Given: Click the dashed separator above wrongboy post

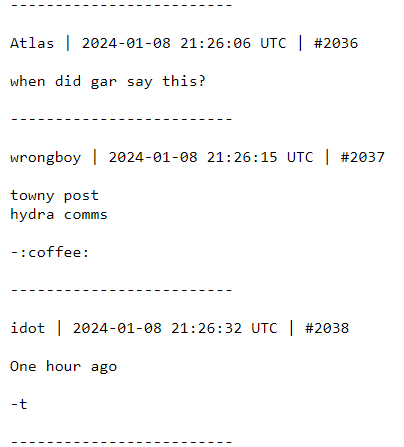Looking at the screenshot, I should click(x=121, y=119).
